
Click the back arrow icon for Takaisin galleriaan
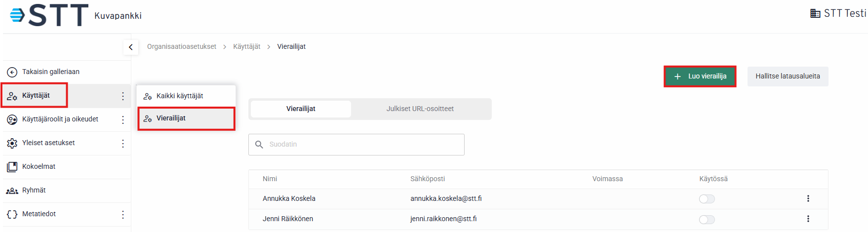pos(12,72)
